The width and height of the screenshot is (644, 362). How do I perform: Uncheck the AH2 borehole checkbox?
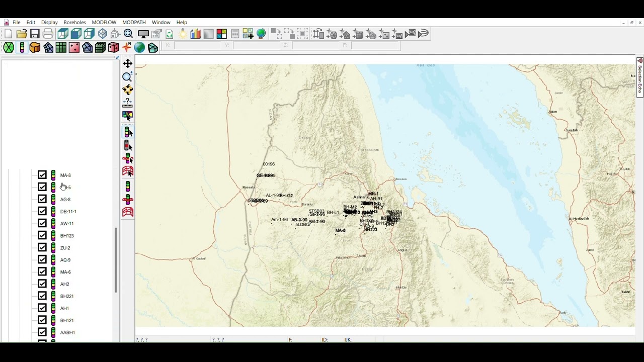(42, 284)
